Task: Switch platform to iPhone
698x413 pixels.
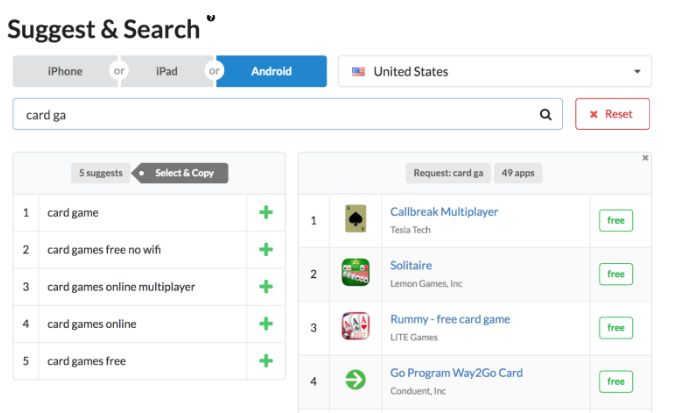Action: [65, 71]
